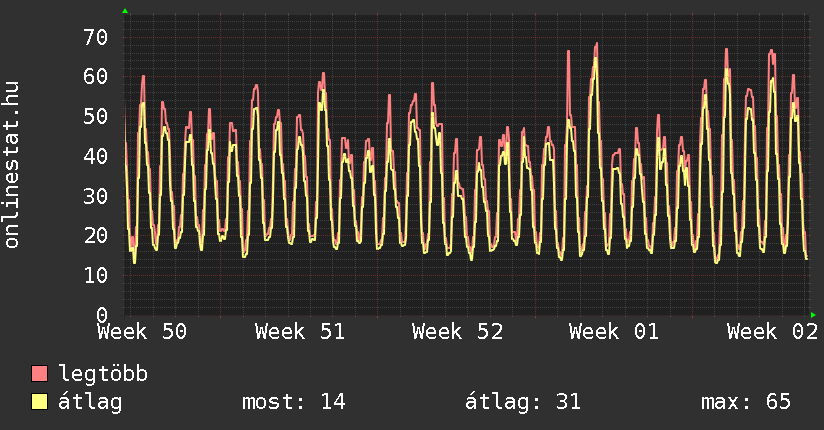Screen dimensions: 824x430
Task: Select the Week 52 axis label
Action: point(457,332)
